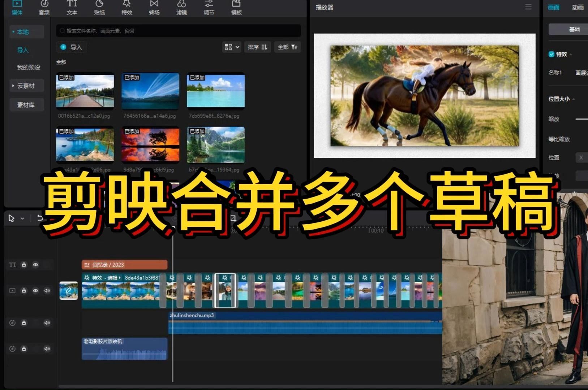Open the 模板 templates tab
Screen dimensions: 588x390
coord(236,7)
